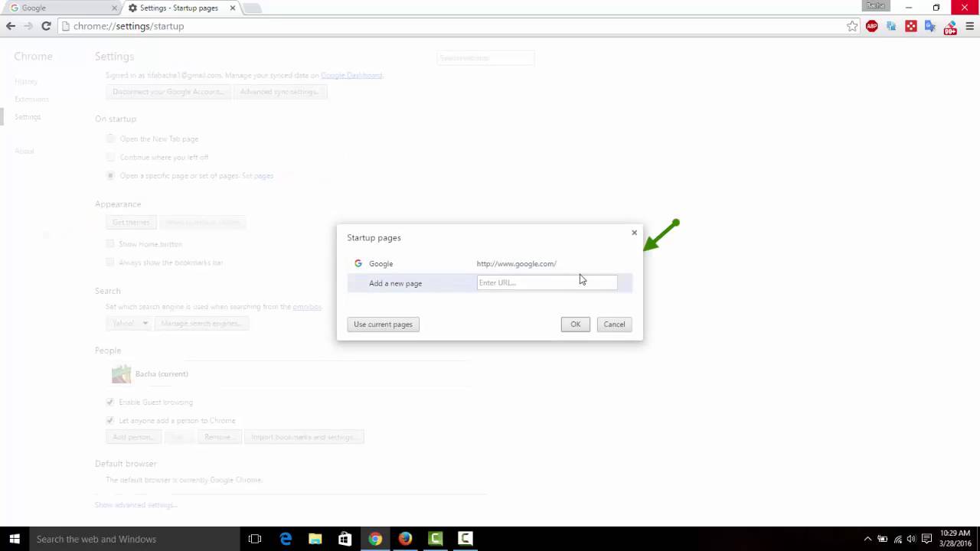Click the Search settings field
Screen dimensions: 980x551
coord(485,57)
